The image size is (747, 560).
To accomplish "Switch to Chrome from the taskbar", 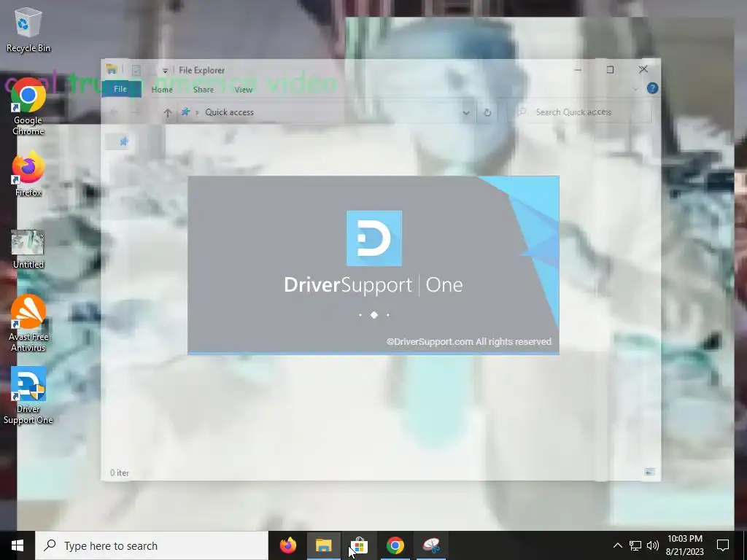I will pos(395,545).
